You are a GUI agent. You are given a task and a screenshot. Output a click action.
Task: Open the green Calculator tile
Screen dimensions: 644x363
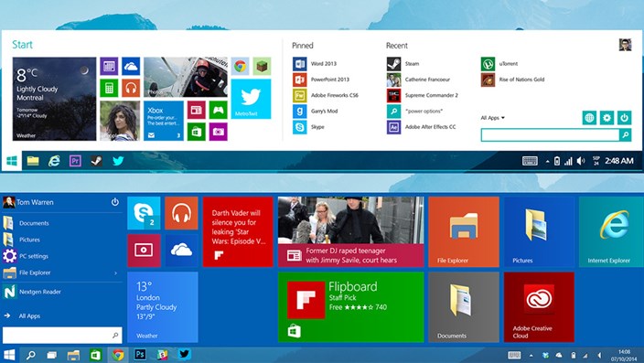109,88
